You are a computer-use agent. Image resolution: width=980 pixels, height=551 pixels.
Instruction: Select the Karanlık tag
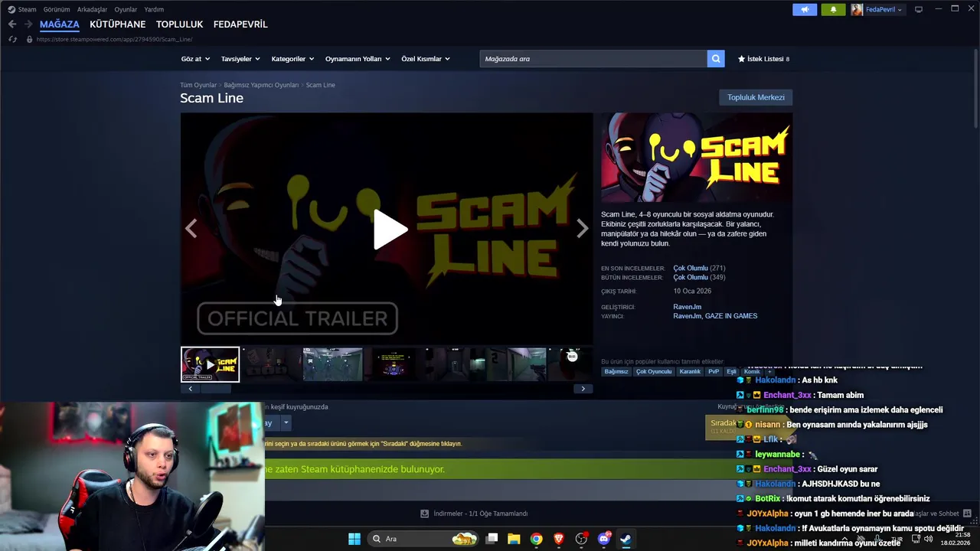point(690,372)
